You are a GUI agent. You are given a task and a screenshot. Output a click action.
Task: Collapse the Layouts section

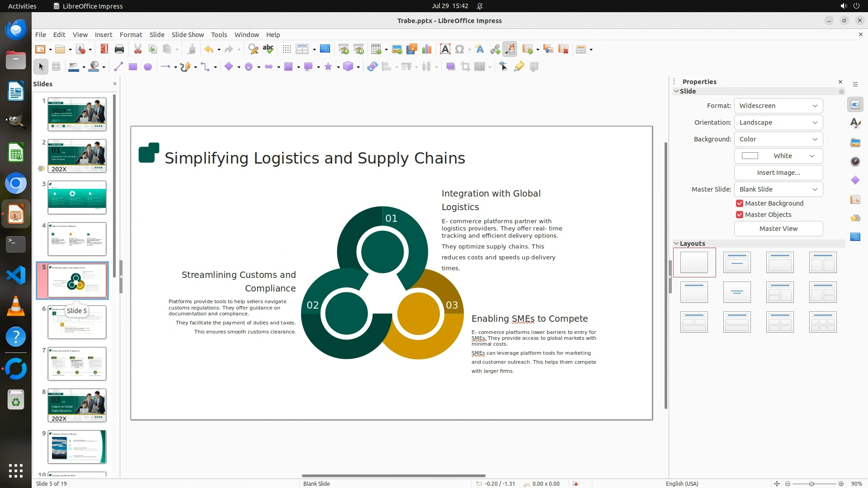[x=677, y=244]
